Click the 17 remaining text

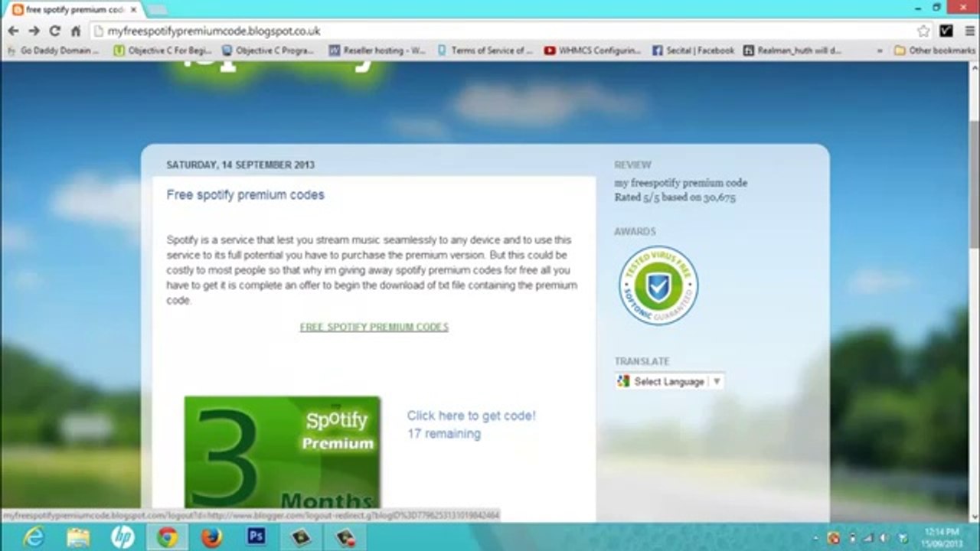point(444,433)
